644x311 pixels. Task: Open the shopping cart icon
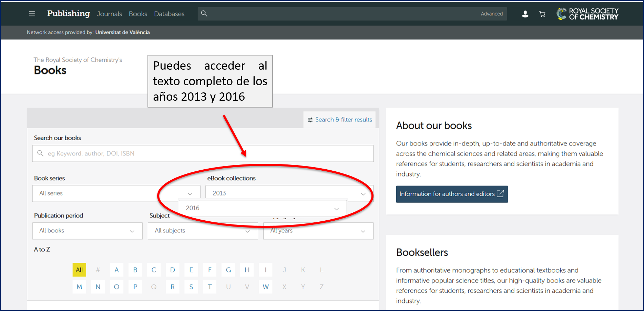[x=542, y=14]
